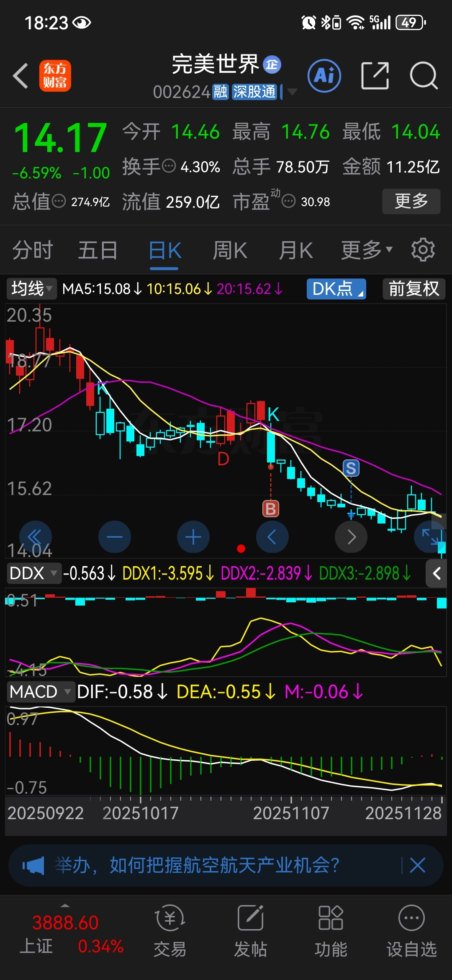Switch to 月K tab
Image resolution: width=452 pixels, height=980 pixels.
coord(296,250)
